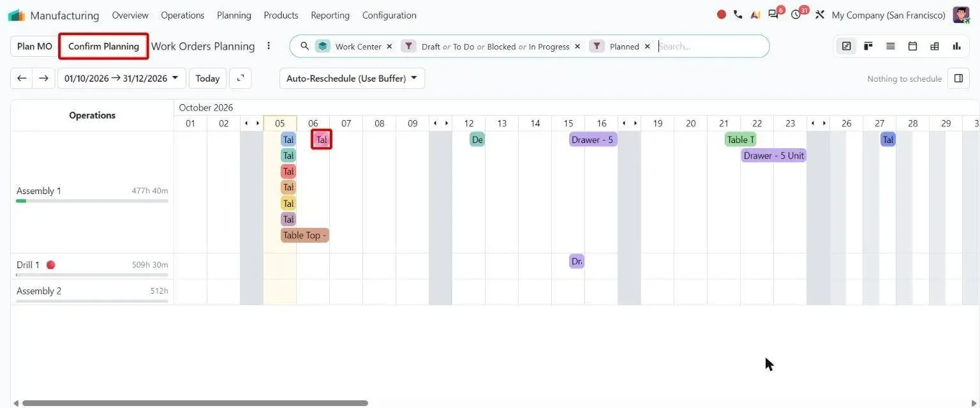Screen dimensions: 980x408
Task: Click the Work Center group-by layers icon
Action: click(323, 46)
